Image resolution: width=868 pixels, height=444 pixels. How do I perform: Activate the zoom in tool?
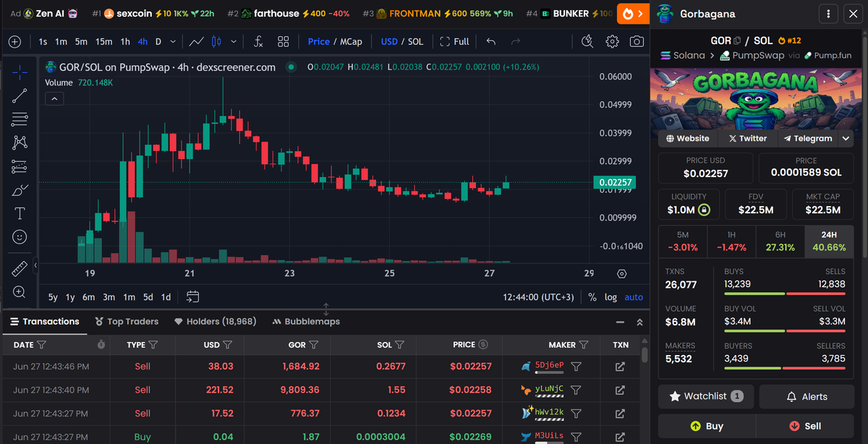pyautogui.click(x=20, y=292)
